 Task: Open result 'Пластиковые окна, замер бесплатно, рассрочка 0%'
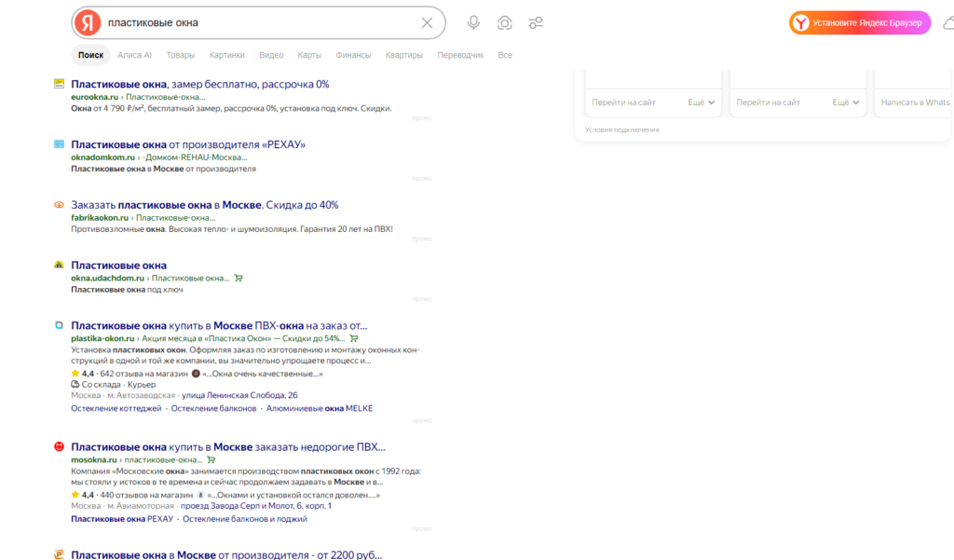coord(200,84)
